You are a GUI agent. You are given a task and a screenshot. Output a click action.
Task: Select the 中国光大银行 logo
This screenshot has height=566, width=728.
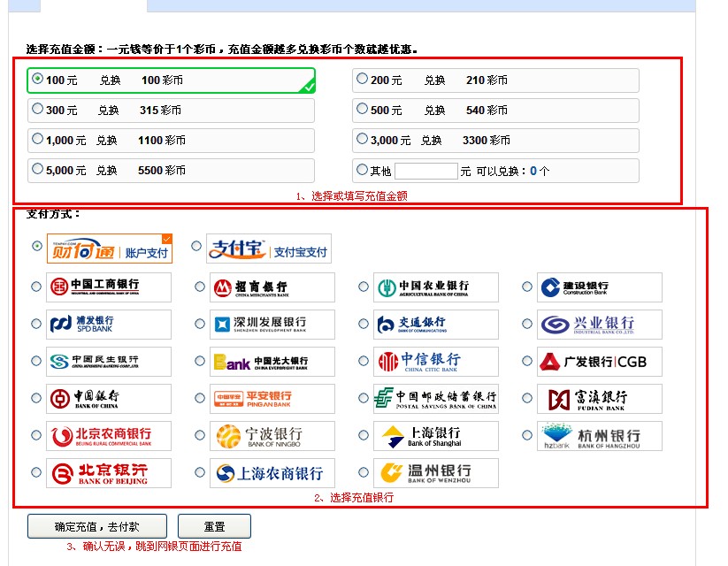pyautogui.click(x=272, y=362)
